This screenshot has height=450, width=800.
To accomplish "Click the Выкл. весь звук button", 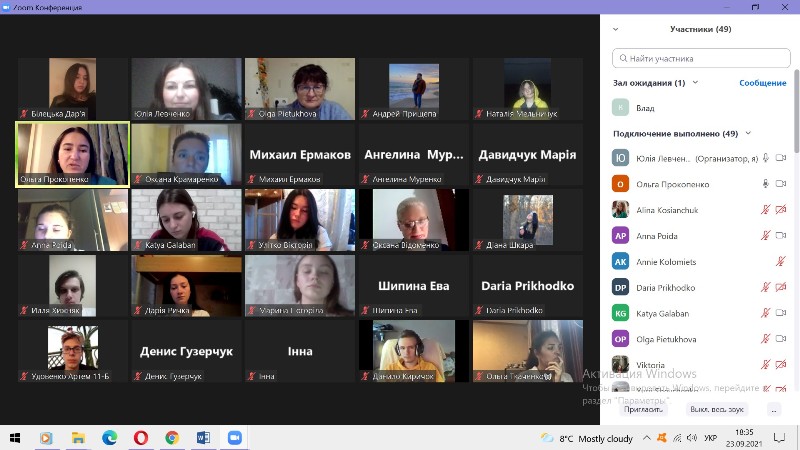I will click(717, 409).
